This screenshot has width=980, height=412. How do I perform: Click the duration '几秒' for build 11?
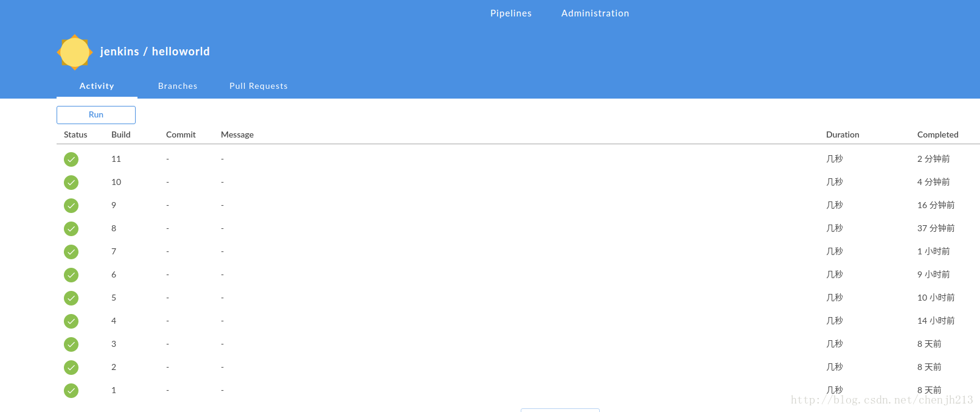835,159
